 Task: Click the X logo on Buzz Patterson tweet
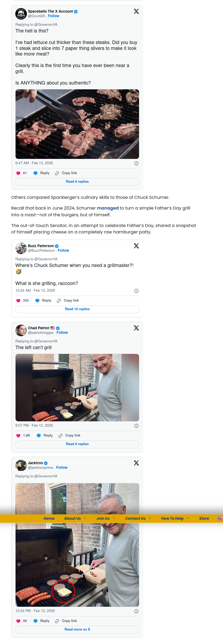tap(136, 246)
